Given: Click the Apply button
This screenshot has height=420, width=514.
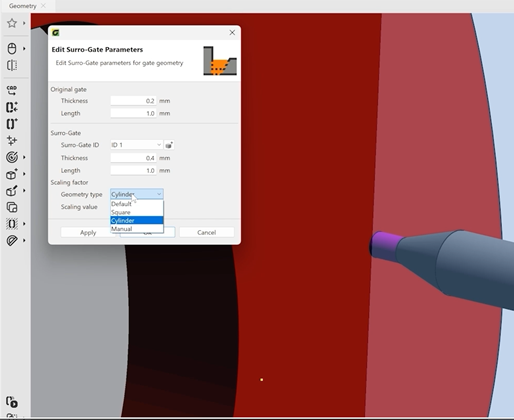Looking at the screenshot, I should pos(88,232).
